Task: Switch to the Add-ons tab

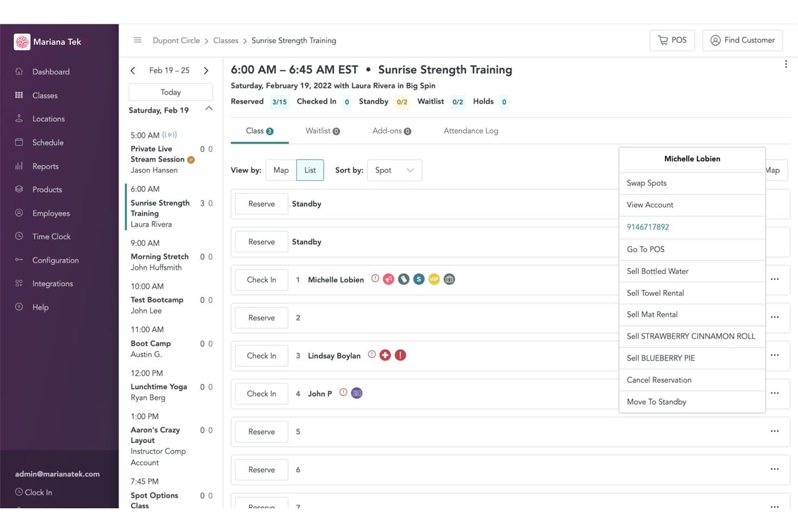Action: [391, 131]
